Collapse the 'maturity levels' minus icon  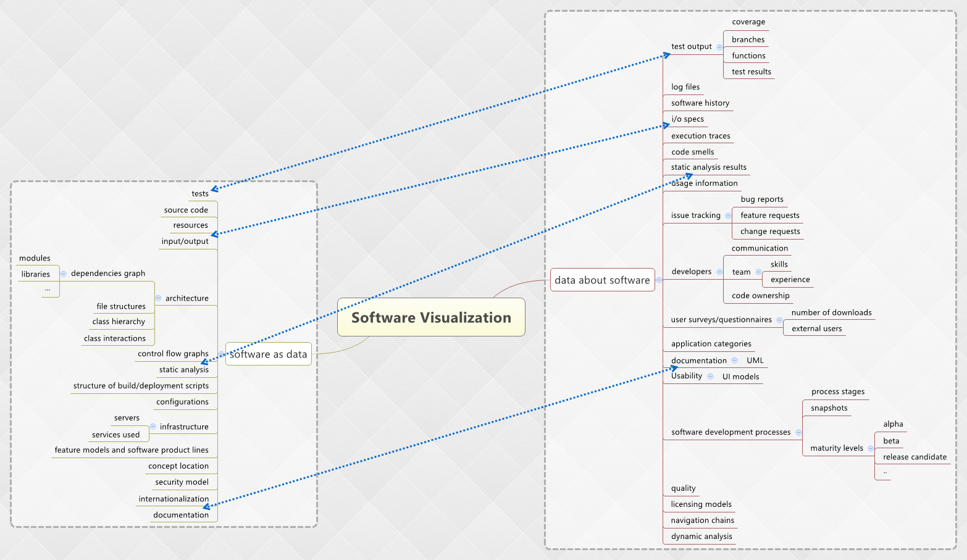coord(871,448)
